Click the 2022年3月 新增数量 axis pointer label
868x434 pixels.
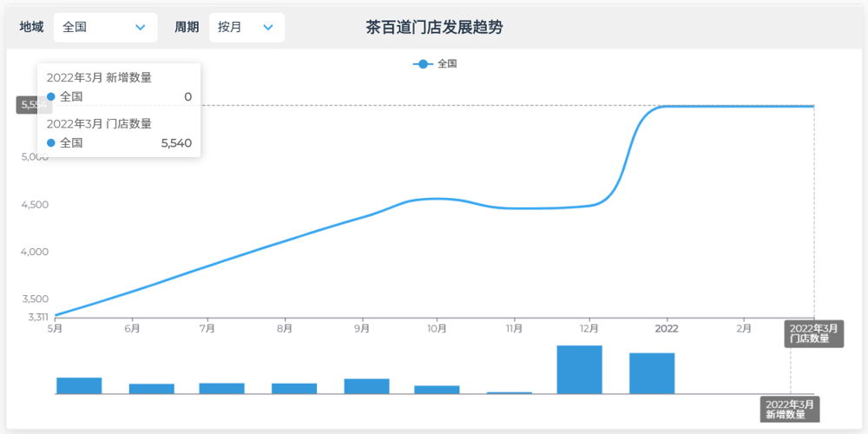pyautogui.click(x=789, y=409)
